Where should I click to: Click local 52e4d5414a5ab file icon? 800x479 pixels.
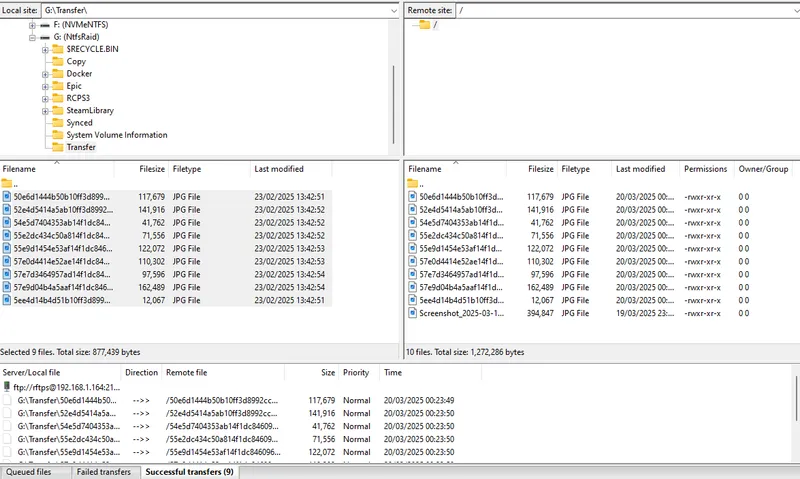tap(7, 210)
